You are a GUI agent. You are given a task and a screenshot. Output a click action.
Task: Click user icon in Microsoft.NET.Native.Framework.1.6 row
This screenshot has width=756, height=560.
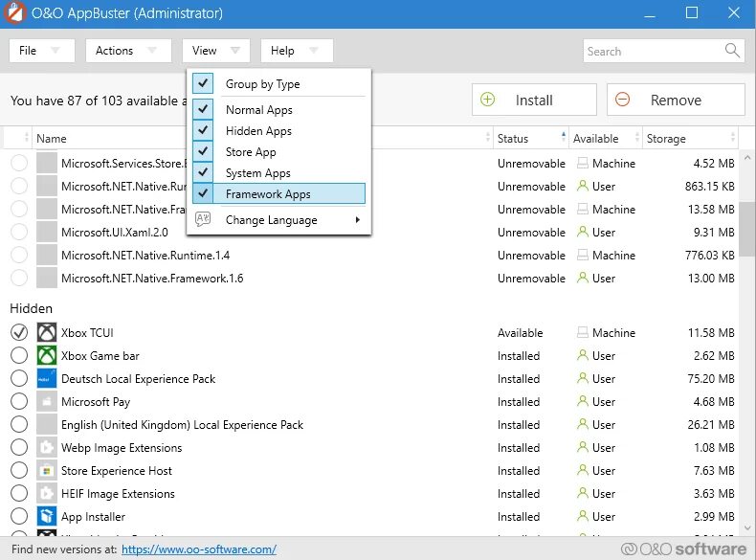[583, 278]
